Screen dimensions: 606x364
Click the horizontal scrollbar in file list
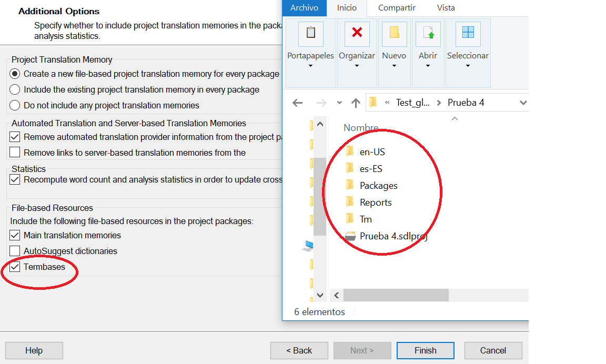(396, 295)
